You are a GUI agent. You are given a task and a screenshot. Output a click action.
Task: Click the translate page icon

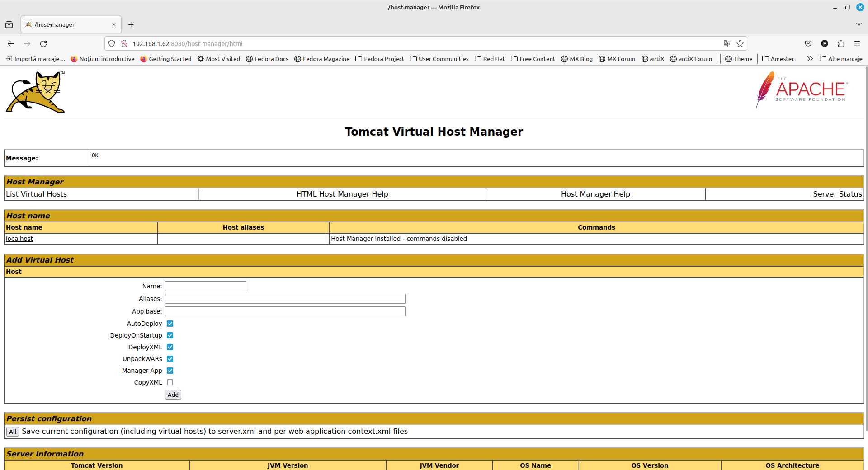coord(727,43)
